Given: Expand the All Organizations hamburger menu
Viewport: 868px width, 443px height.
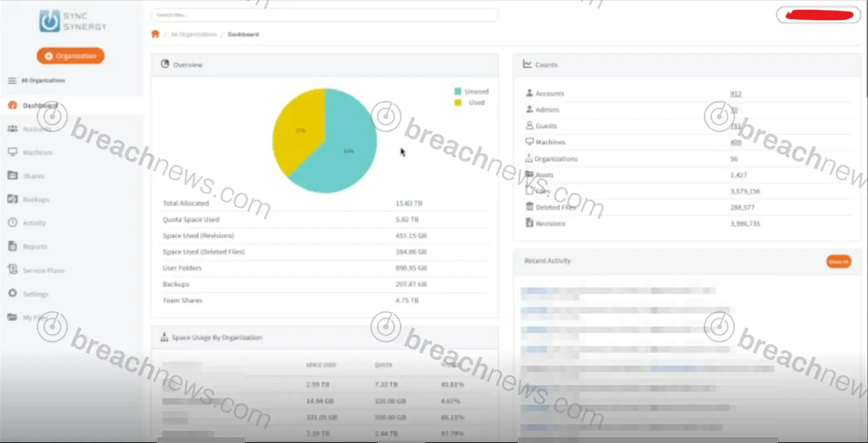Looking at the screenshot, I should [12, 81].
